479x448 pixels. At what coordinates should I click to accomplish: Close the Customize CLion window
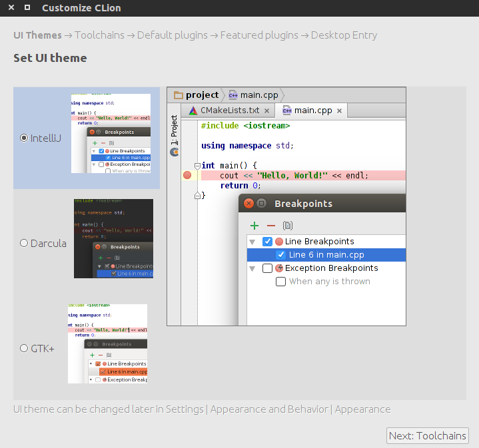(x=11, y=7)
